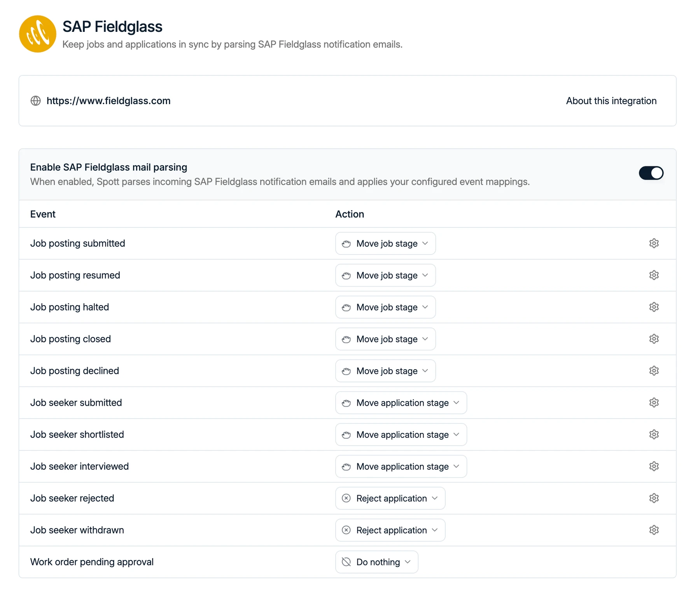The width and height of the screenshot is (700, 607).
Task: Click the Action column header
Action: coord(350,214)
